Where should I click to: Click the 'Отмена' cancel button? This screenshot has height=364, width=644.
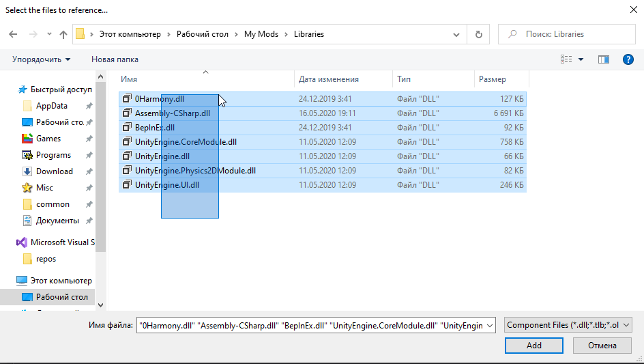click(x=602, y=346)
